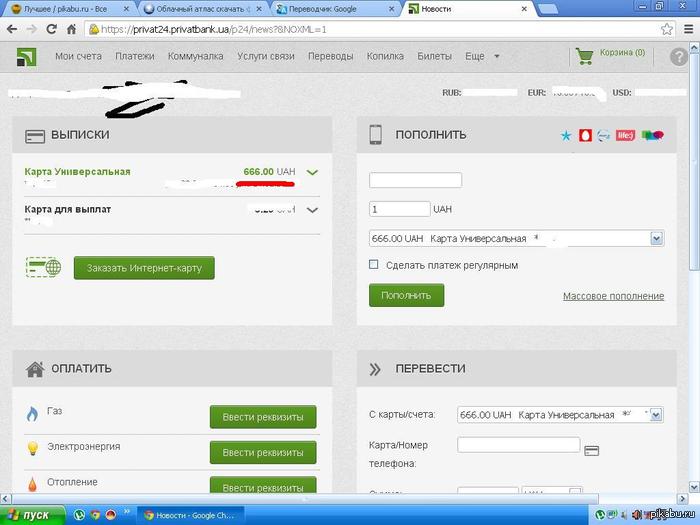
Task: Open the Платежи menu item
Action: click(x=134, y=56)
